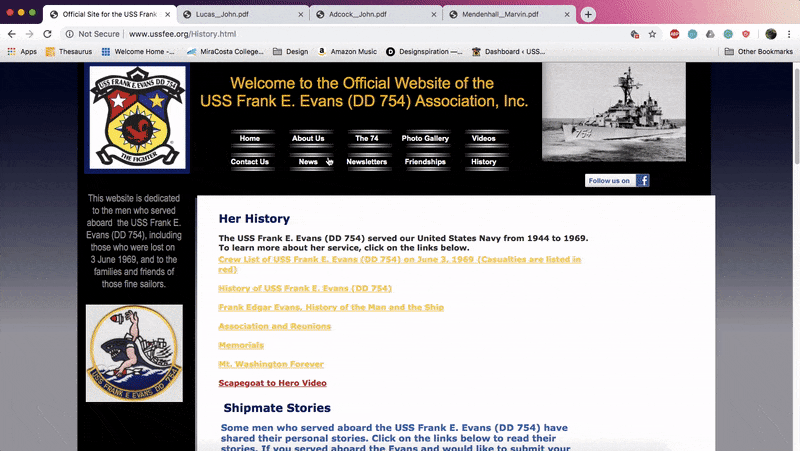Open the News navigation button
Image resolution: width=800 pixels, height=451 pixels.
click(x=308, y=162)
